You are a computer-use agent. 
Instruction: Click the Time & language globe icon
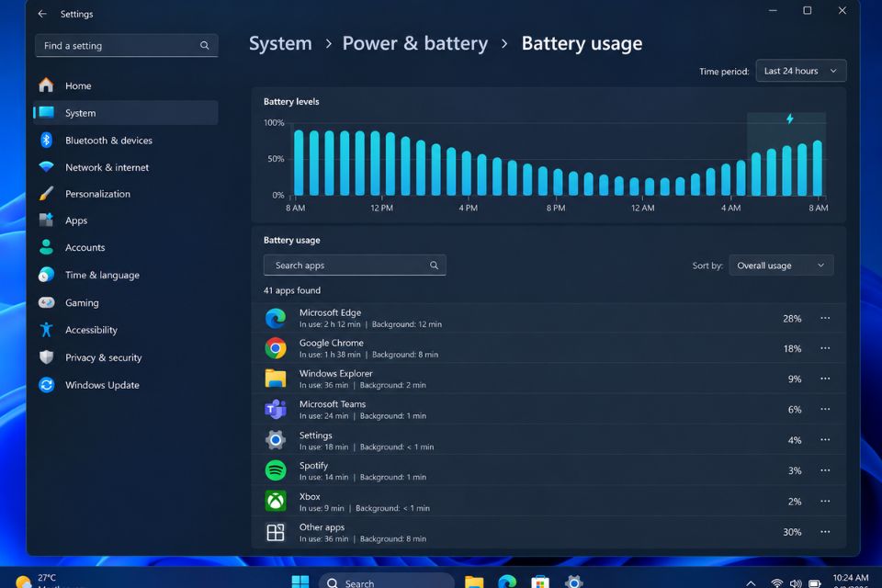click(x=46, y=275)
